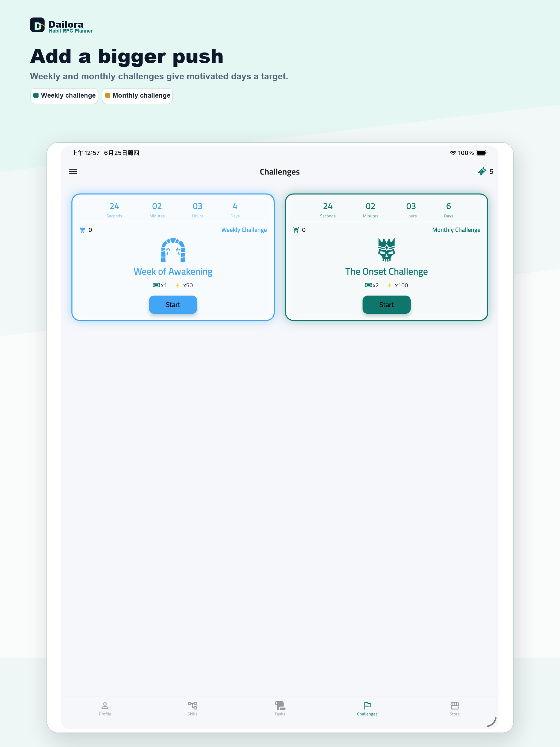
Task: Click the Habit RPG Planner tagline
Action: click(x=71, y=31)
